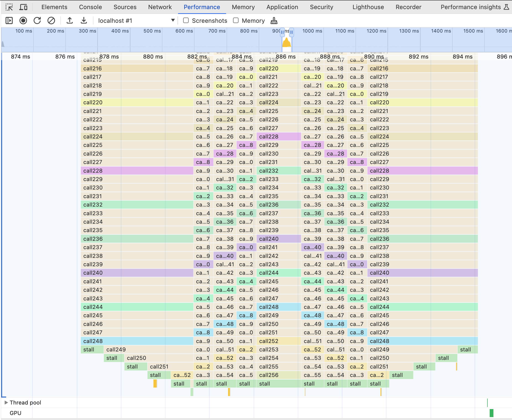Screen dimensions: 512x420
Task: Open the localhost #1 recording dropdown
Action: pyautogui.click(x=136, y=20)
